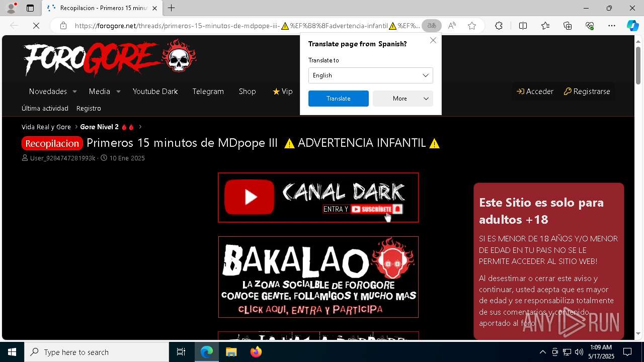Open the network tray icon
644x362 pixels.
[x=567, y=352]
